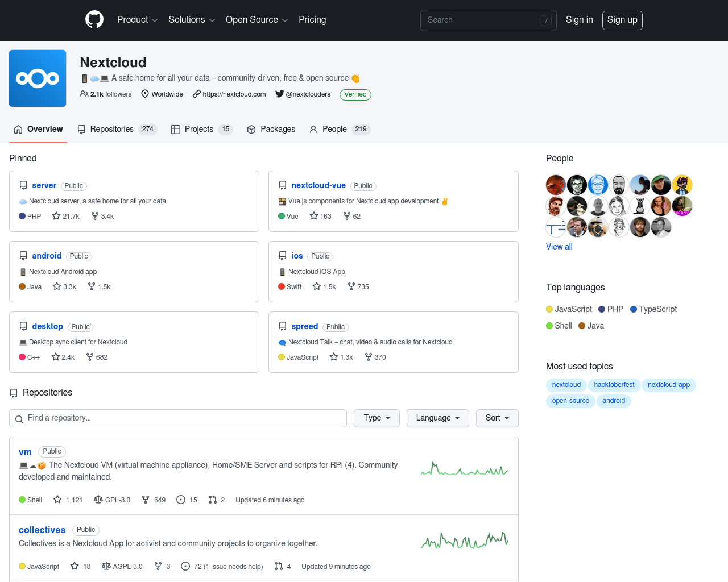This screenshot has height=582, width=728.
Task: Open forks of vm repository (649)
Action: click(154, 500)
